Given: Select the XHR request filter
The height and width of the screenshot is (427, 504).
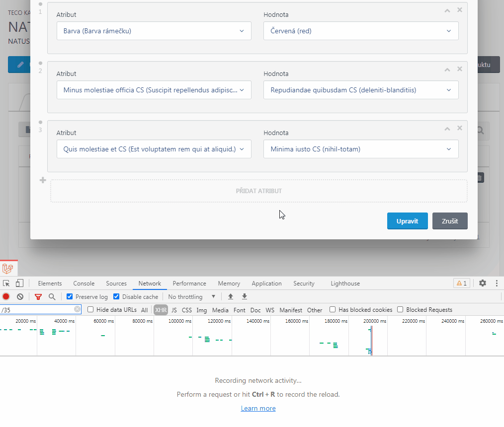Looking at the screenshot, I should (x=160, y=309).
